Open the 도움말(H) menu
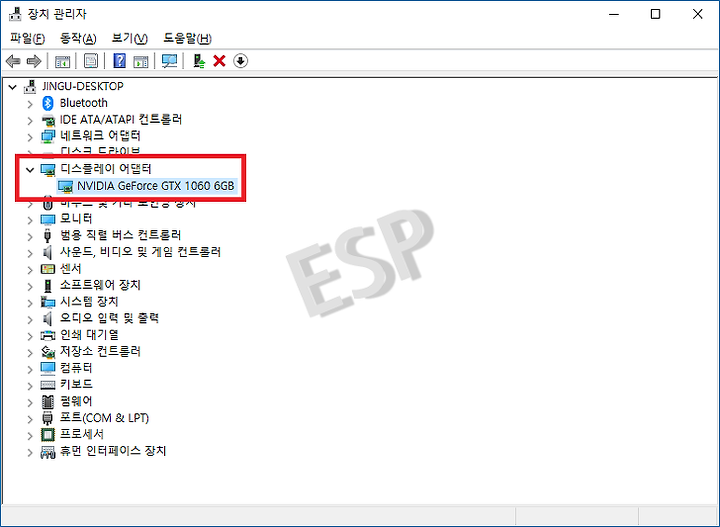Screen dimensions: 720x527 [187, 39]
